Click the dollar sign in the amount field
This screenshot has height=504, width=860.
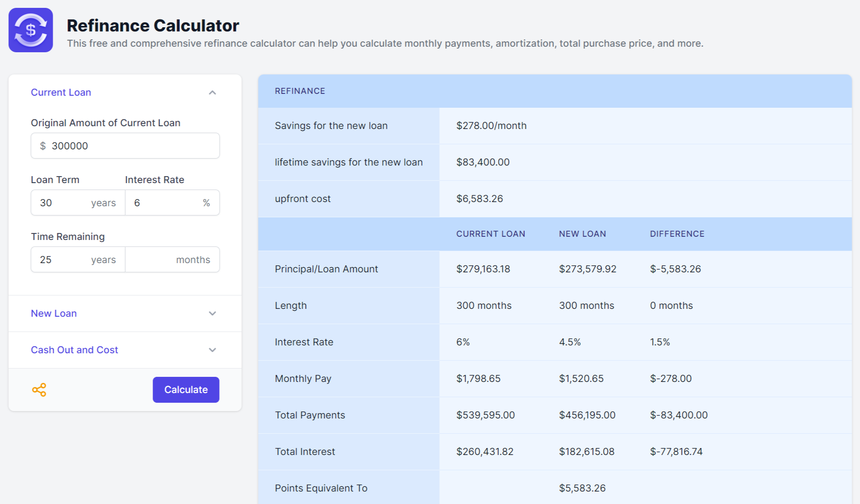coord(43,146)
